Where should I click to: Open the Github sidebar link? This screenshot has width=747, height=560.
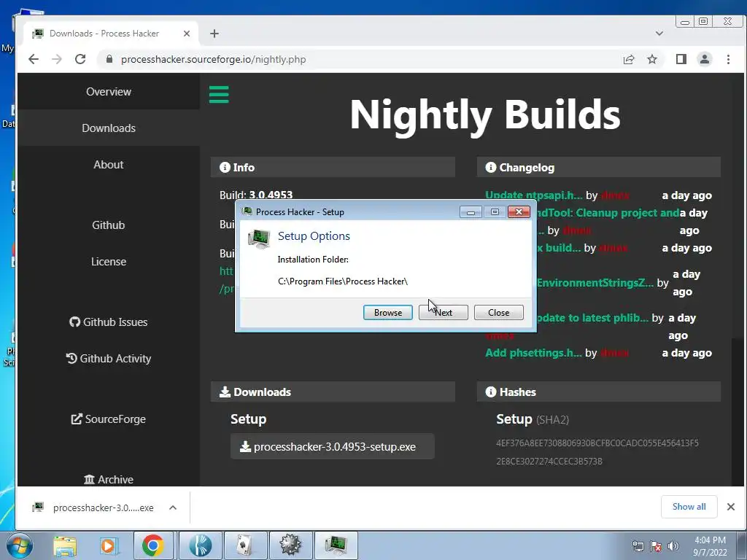click(x=109, y=225)
